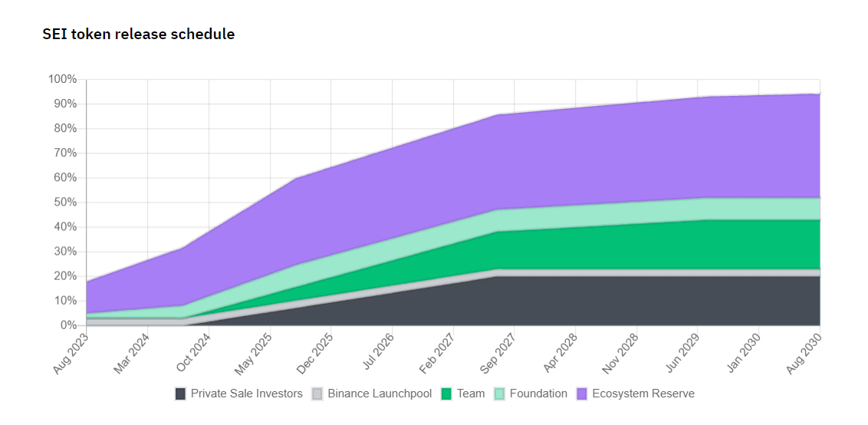Click the 90% y-axis label
The height and width of the screenshot is (425, 868).
coord(65,104)
